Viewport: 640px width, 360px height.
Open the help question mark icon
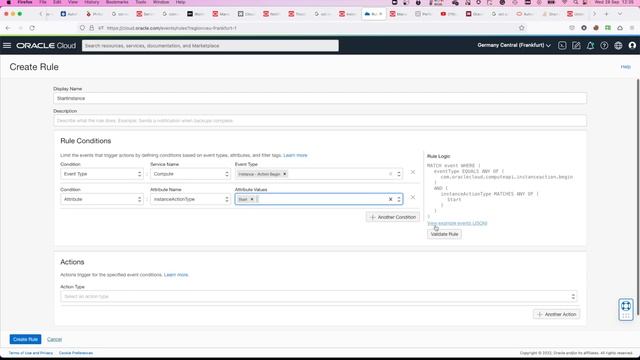click(604, 46)
